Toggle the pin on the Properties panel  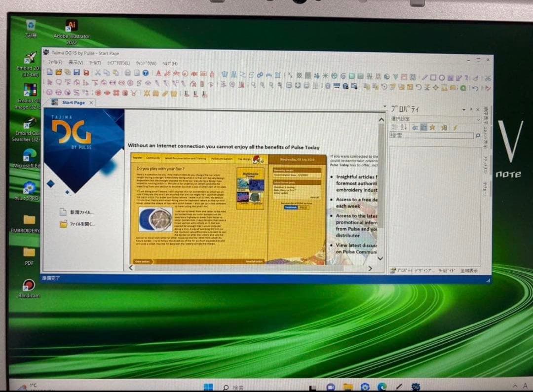pos(471,109)
